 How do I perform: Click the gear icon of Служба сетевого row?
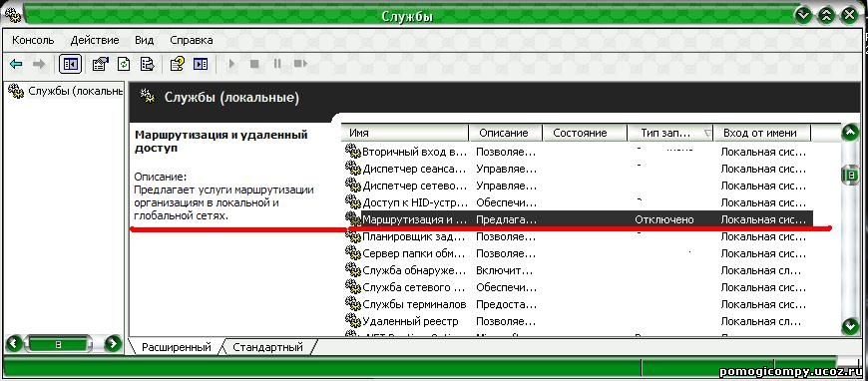coord(353,287)
